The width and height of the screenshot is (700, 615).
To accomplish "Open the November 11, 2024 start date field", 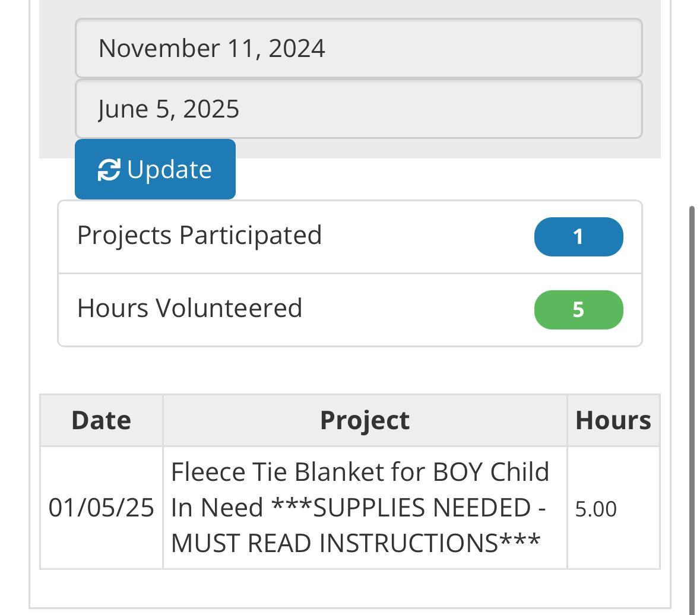I will (358, 48).
